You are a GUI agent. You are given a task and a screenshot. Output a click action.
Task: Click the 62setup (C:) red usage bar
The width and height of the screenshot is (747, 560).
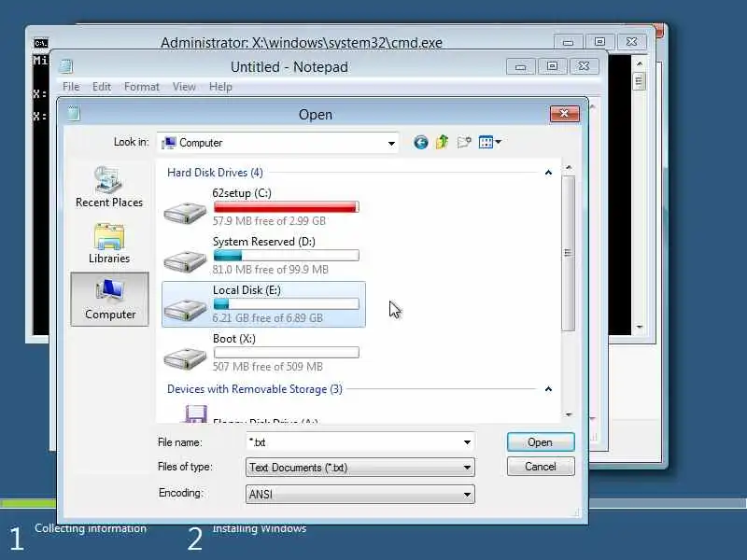[x=287, y=207]
